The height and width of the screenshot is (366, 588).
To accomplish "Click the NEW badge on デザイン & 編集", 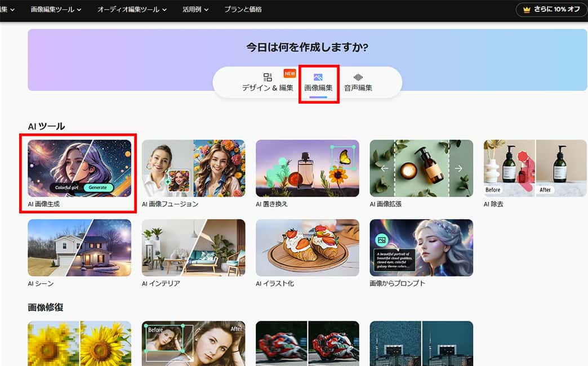I will (x=289, y=74).
